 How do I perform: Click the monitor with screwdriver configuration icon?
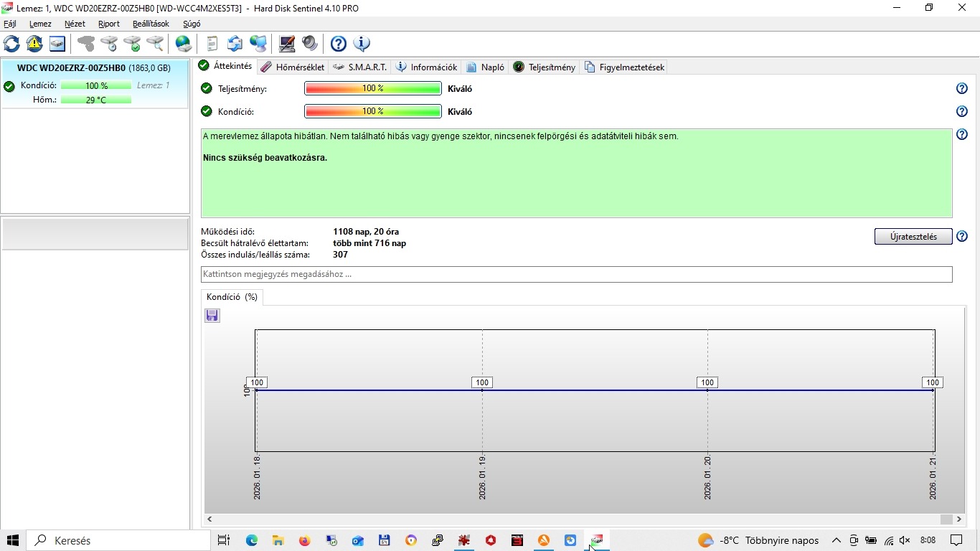pyautogui.click(x=287, y=44)
